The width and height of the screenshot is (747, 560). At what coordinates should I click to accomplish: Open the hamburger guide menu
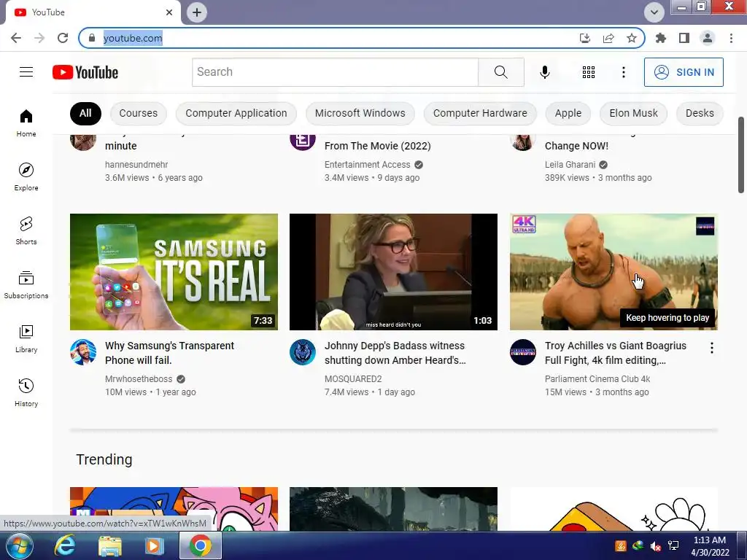(x=26, y=72)
